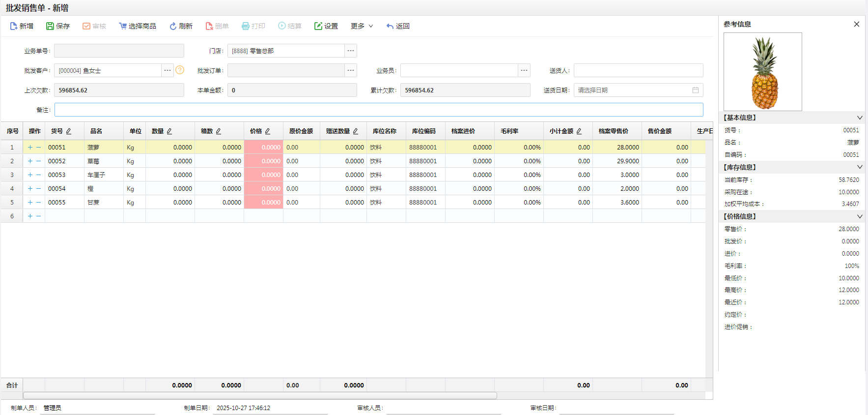Click the edit pencil icon in 数量 column header

[169, 131]
